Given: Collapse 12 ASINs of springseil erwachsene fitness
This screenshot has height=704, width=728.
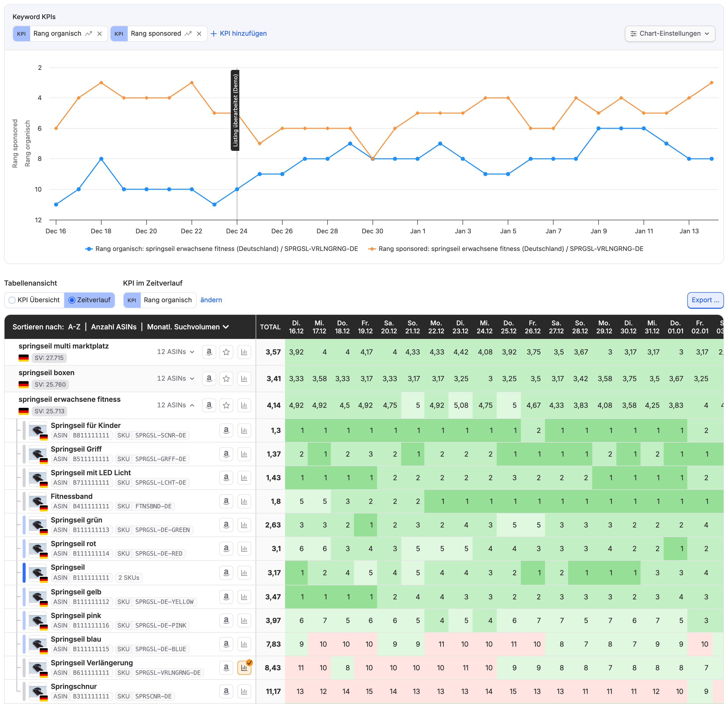Looking at the screenshot, I should tap(176, 405).
